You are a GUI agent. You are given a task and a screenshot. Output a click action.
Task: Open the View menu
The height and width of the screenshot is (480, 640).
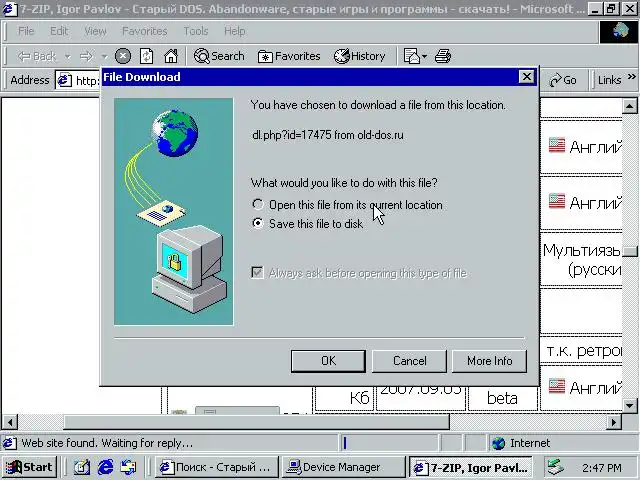(95, 31)
